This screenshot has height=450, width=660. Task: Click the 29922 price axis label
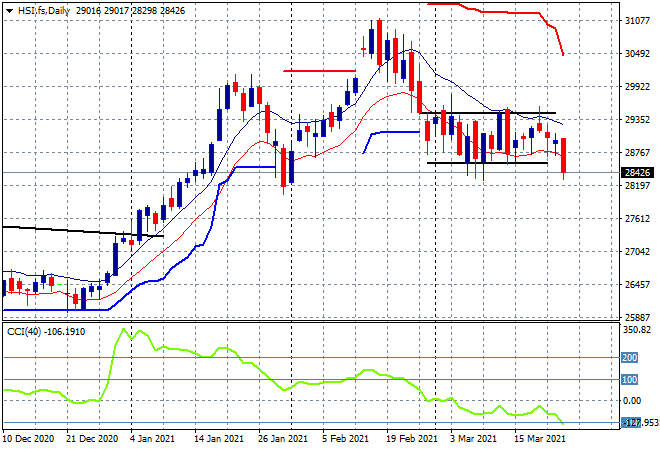tap(637, 87)
